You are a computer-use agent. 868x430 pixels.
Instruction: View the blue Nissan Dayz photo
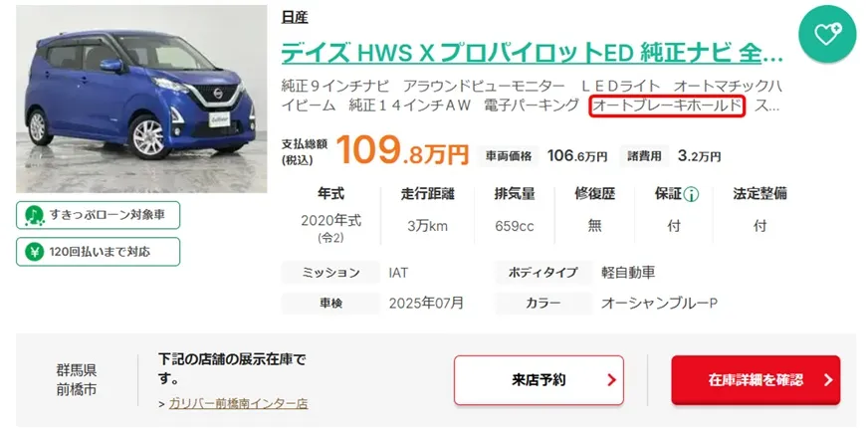point(141,100)
